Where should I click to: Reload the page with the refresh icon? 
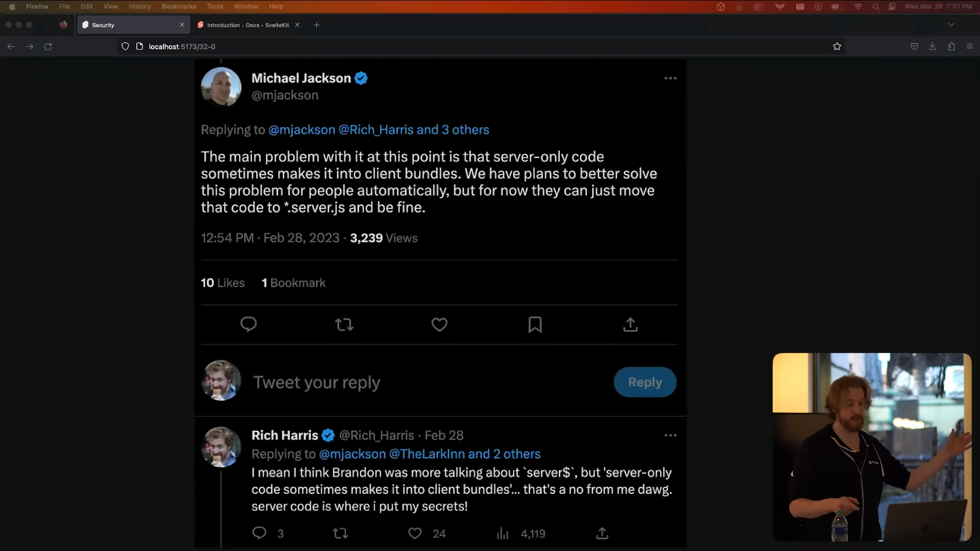(48, 46)
